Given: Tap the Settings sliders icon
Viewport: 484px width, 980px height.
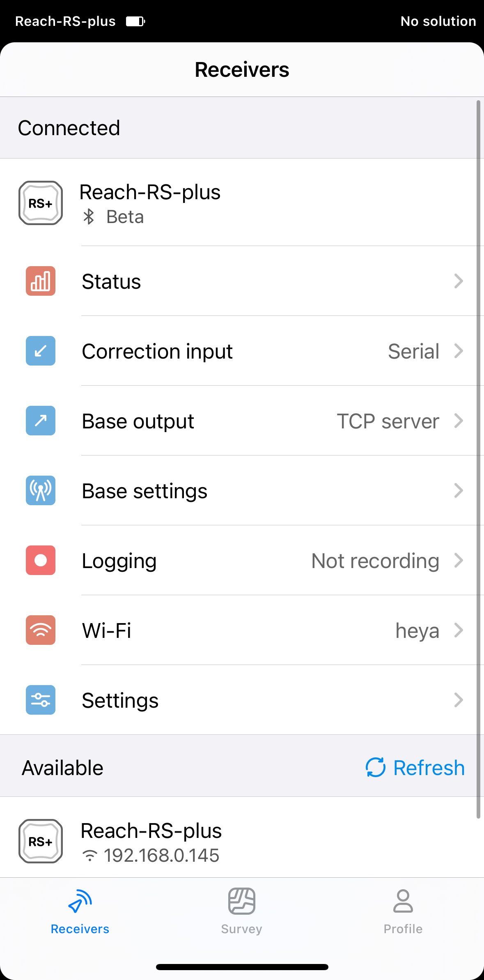Looking at the screenshot, I should (x=41, y=700).
